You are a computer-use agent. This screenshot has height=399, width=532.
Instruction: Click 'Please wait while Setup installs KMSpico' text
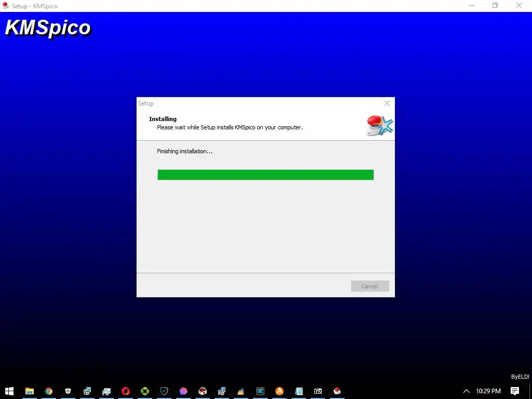(x=230, y=128)
